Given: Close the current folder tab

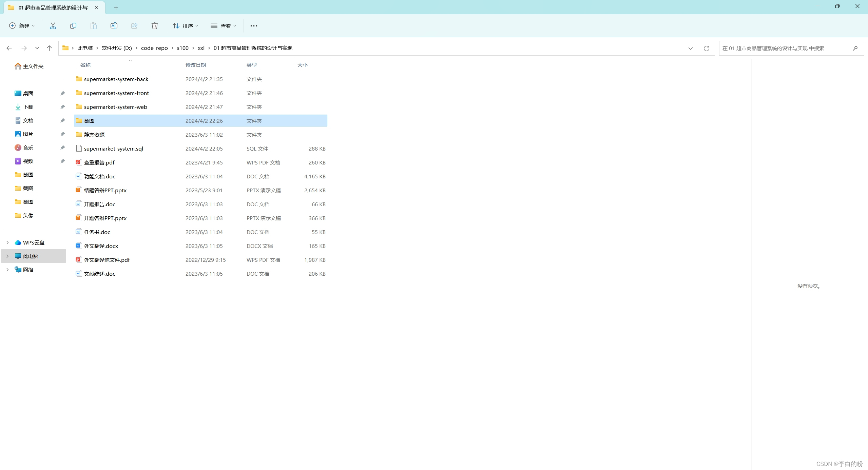Looking at the screenshot, I should pos(96,7).
